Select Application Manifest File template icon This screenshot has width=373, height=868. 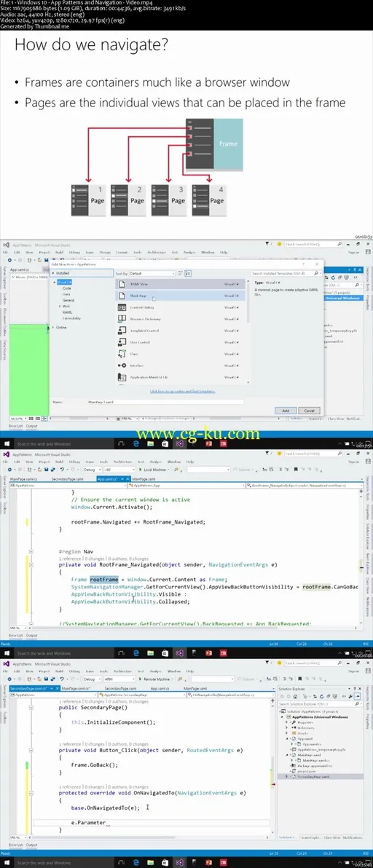click(122, 377)
